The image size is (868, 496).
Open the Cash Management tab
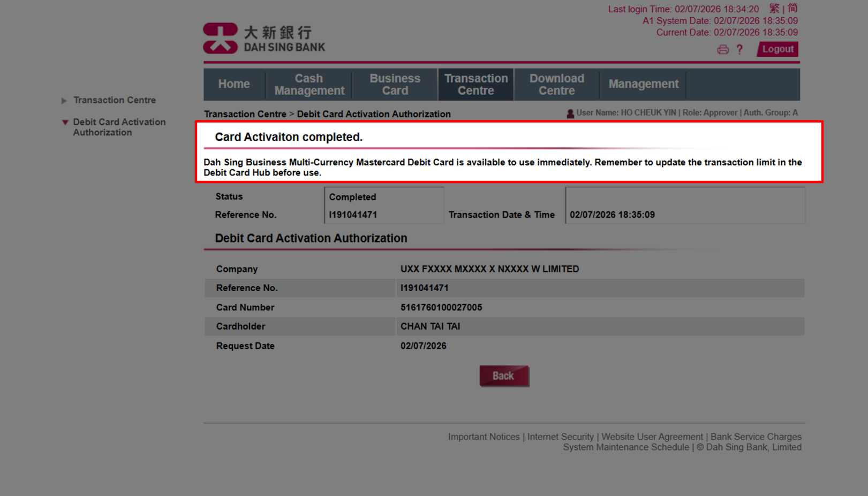pyautogui.click(x=308, y=84)
